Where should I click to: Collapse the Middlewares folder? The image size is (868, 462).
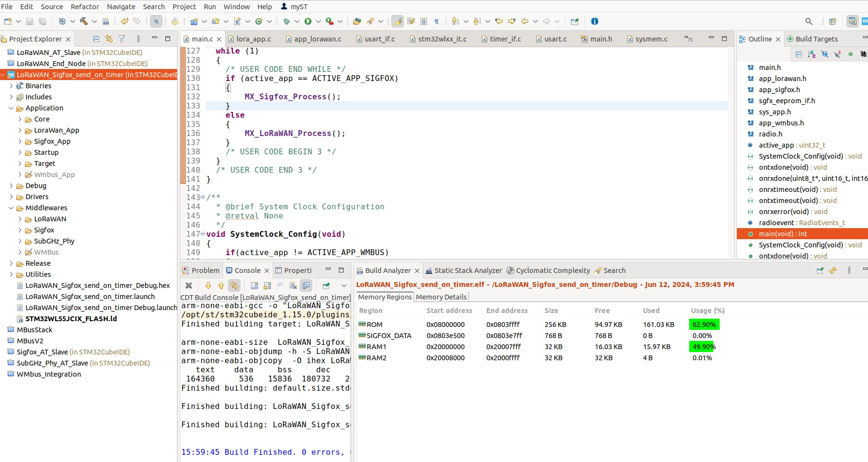click(11, 208)
